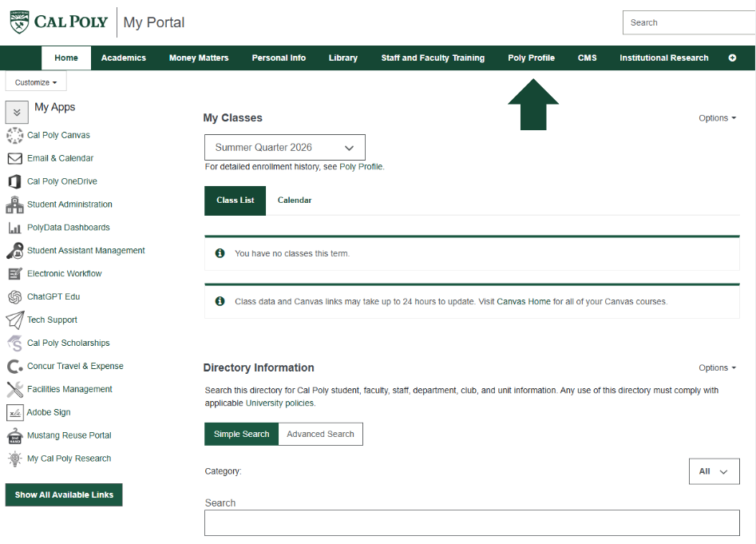The image size is (756, 544).
Task: Open the Electronic Workflow icon
Action: tap(15, 274)
